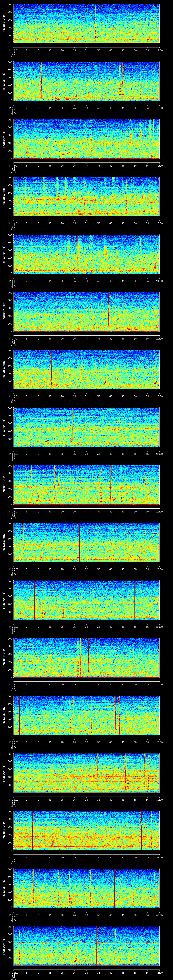Viewport: 173px width, 980px height.
Task: Click the 21:00 end time label
Action: 160,280
